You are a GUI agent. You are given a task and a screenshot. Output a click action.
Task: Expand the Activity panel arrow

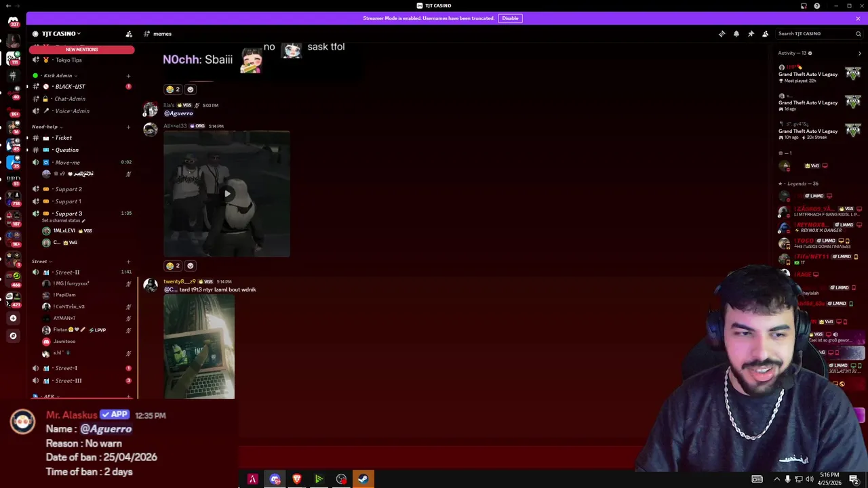pyautogui.click(x=860, y=54)
